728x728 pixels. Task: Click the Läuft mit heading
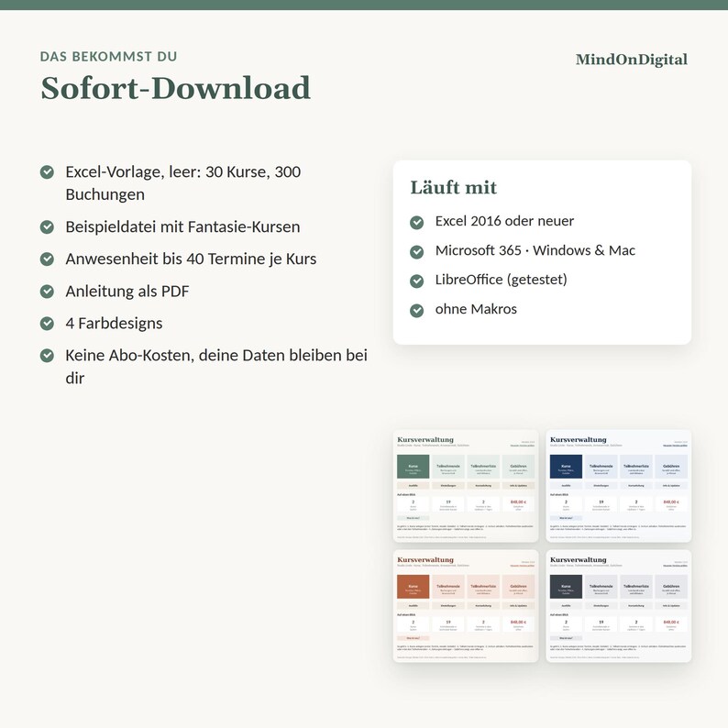(x=454, y=188)
